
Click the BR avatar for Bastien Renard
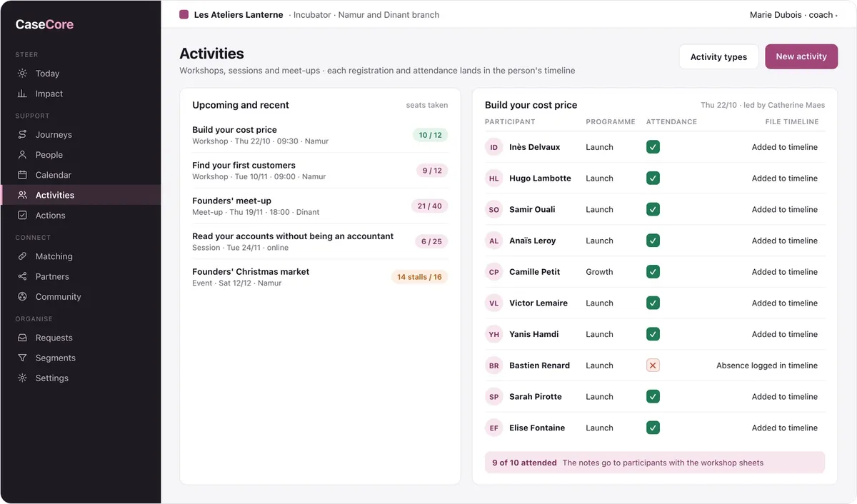tap(494, 366)
